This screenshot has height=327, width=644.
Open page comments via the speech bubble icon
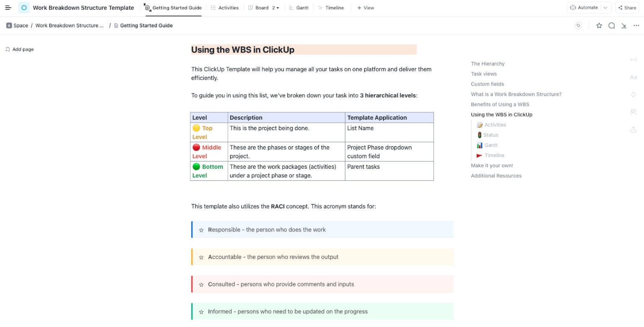612,26
